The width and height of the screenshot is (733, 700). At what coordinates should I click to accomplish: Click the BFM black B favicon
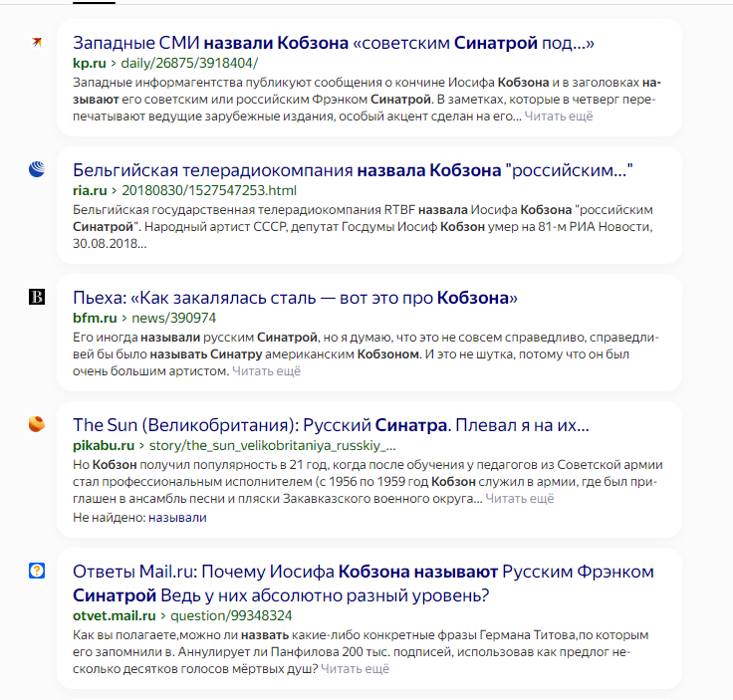pos(37,297)
